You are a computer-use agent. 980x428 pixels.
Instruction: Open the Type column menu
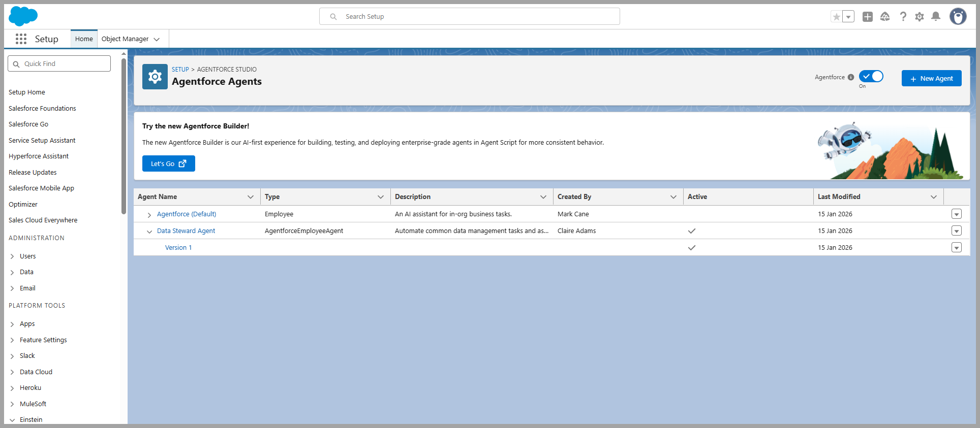pos(381,197)
